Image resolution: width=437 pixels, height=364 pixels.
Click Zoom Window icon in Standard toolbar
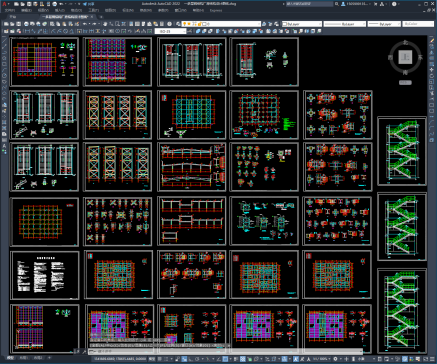[117, 24]
